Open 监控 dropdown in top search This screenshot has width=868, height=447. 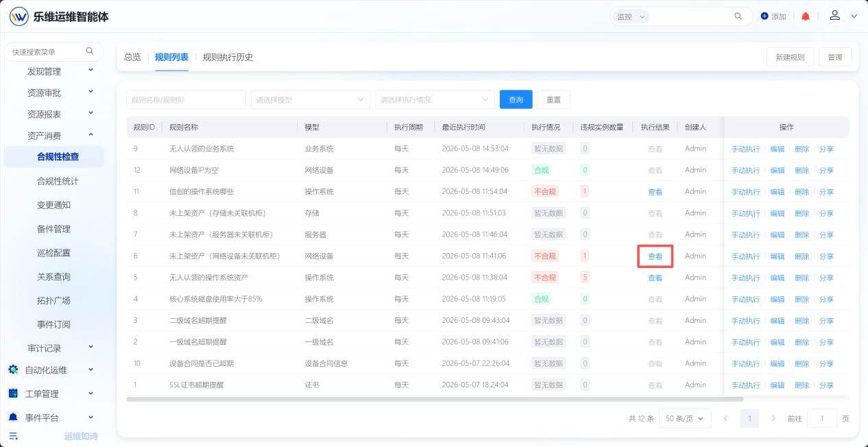630,16
